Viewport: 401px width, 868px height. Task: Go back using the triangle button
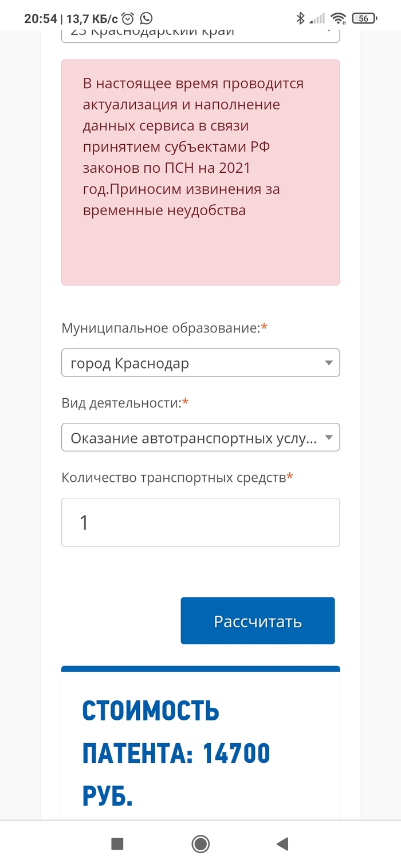pyautogui.click(x=282, y=843)
